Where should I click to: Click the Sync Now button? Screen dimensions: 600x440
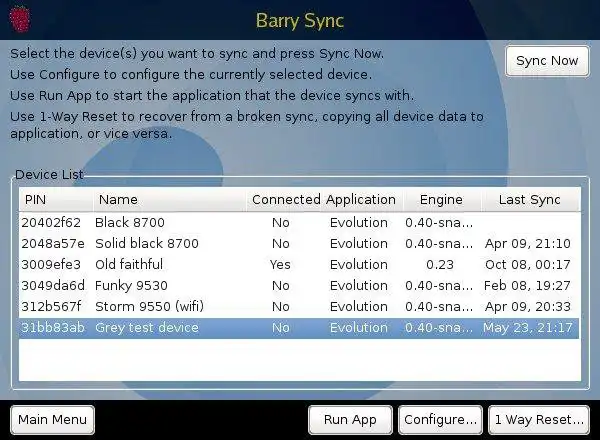[547, 61]
